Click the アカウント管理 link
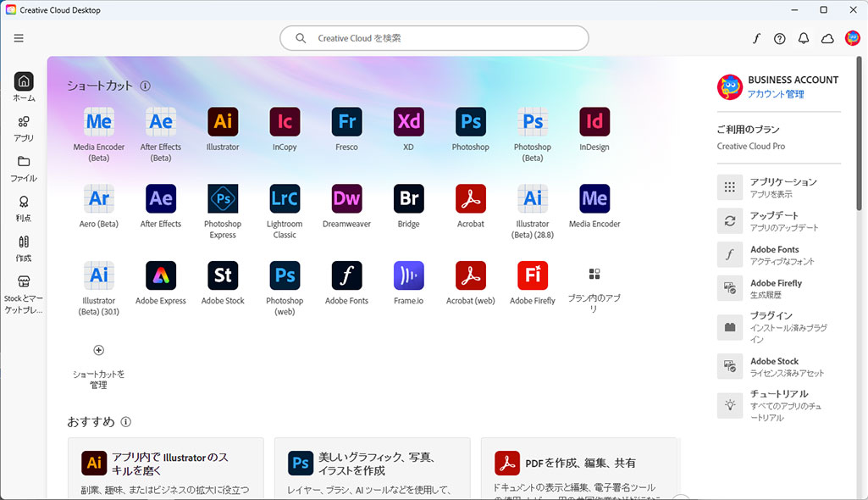The image size is (868, 500). (x=776, y=94)
